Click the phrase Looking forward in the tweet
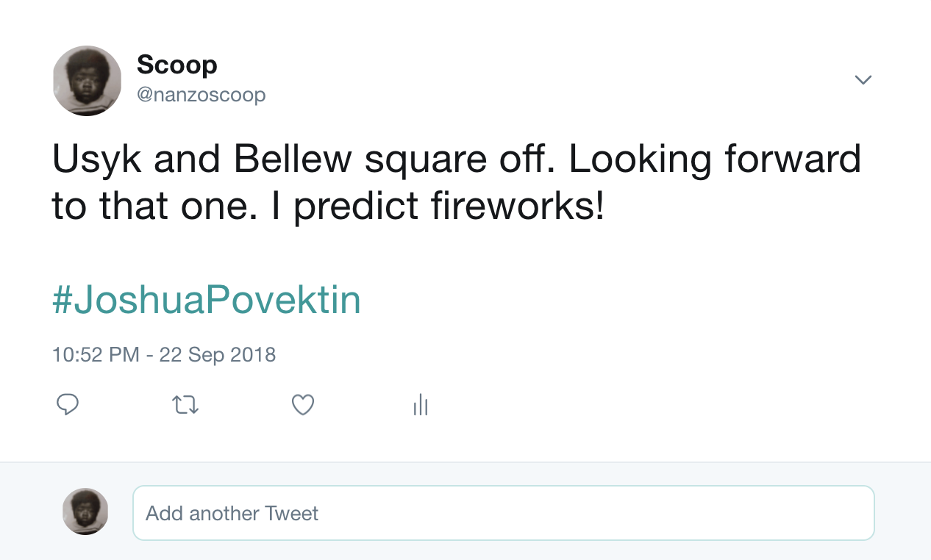Screen dimensions: 931x560 [x=714, y=160]
